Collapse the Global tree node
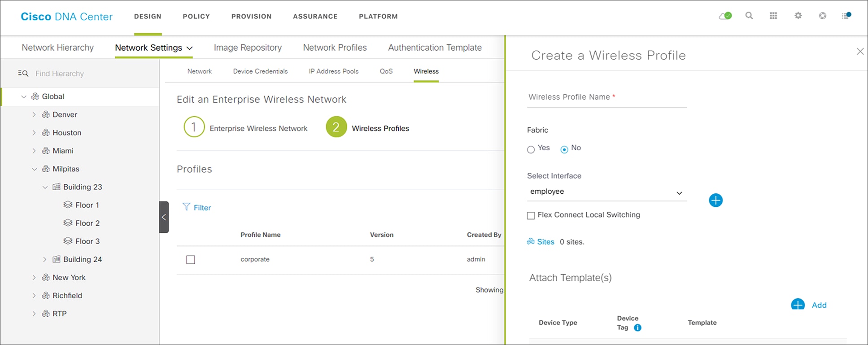This screenshot has width=868, height=345. [x=24, y=96]
